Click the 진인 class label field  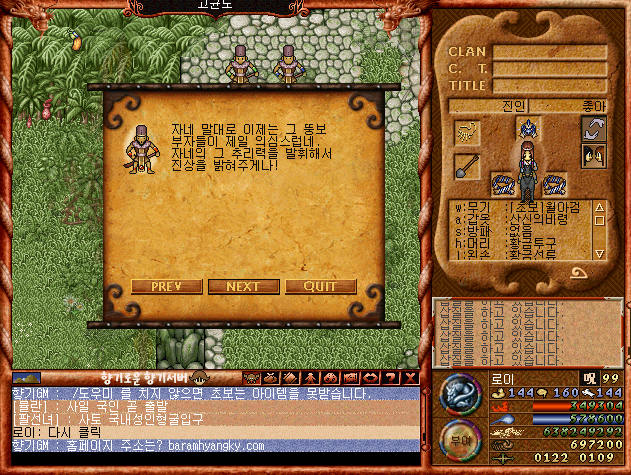[x=487, y=106]
